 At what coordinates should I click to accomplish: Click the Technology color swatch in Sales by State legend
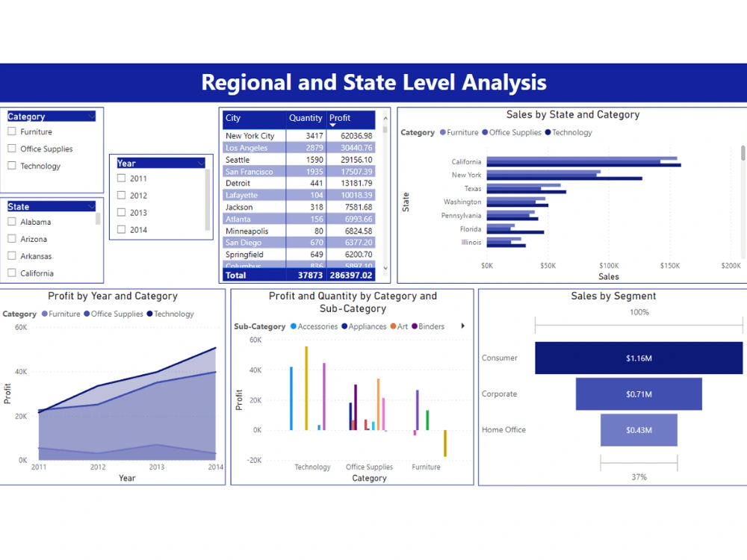[x=546, y=132]
